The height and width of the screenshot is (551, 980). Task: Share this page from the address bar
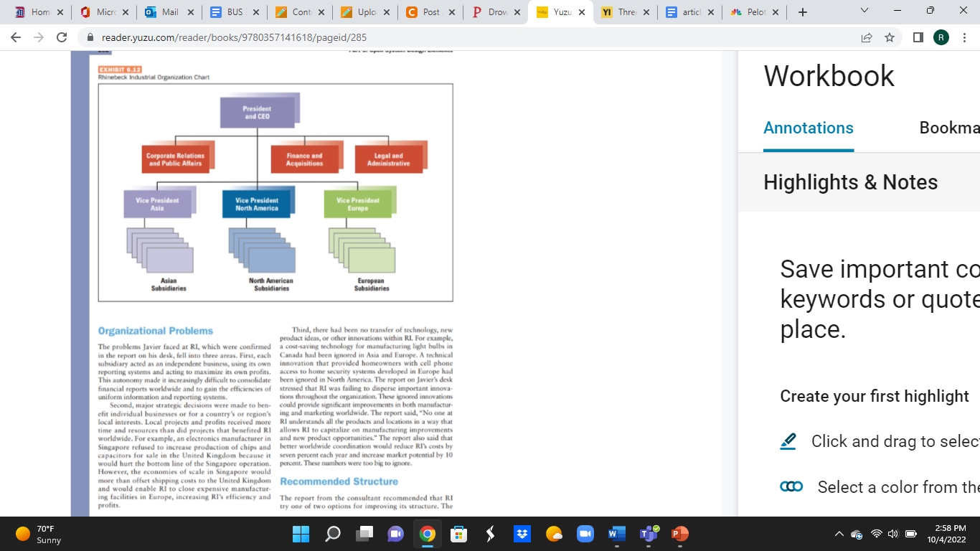point(867,37)
